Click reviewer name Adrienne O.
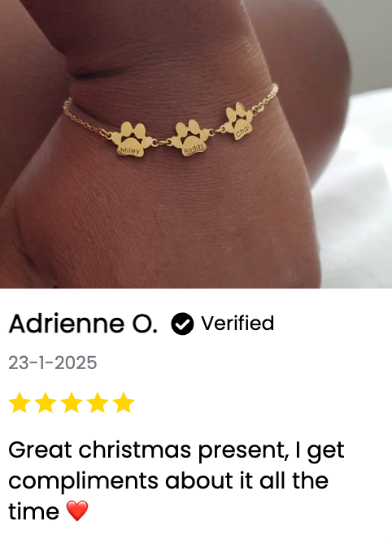The image size is (392, 543). (x=83, y=324)
